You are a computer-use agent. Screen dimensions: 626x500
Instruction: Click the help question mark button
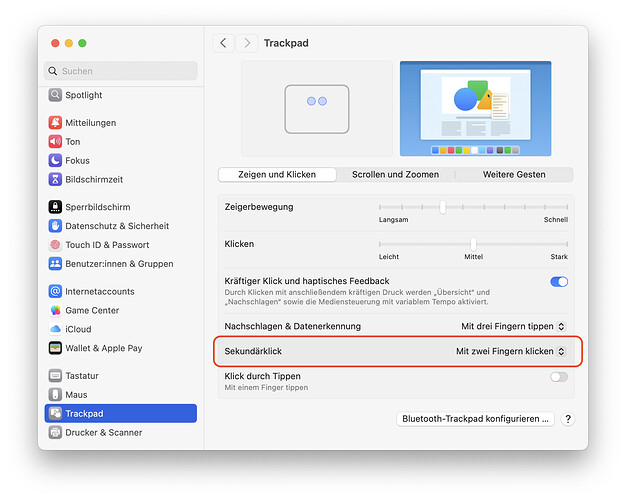pyautogui.click(x=568, y=419)
